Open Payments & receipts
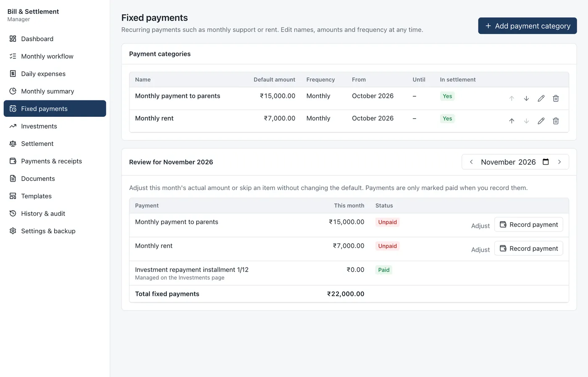Screen dimensions: 588x377 coord(55,161)
